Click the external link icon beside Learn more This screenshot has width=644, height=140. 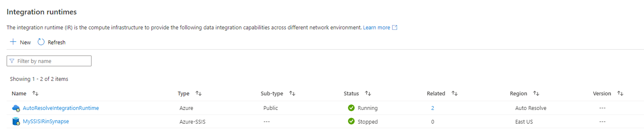394,27
